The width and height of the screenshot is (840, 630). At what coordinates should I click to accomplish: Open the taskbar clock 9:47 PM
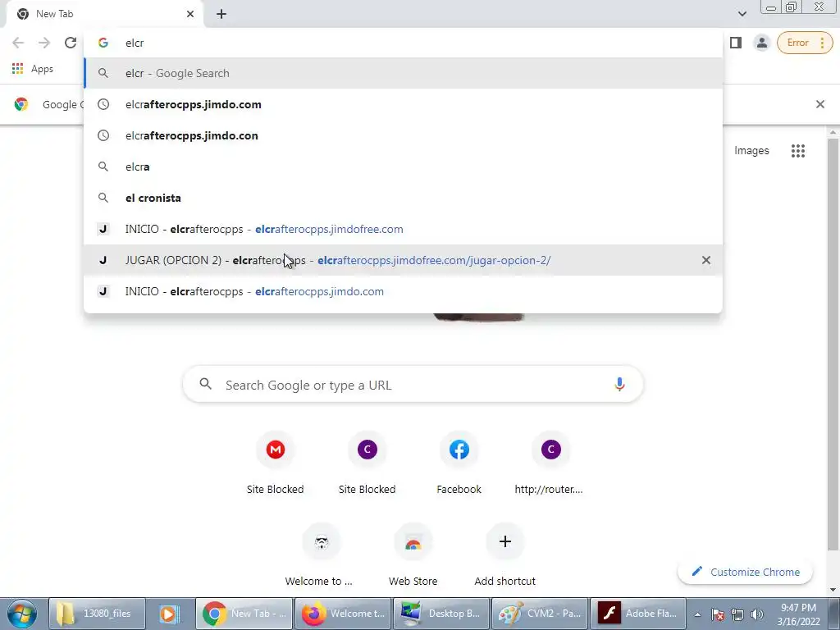[798, 614]
